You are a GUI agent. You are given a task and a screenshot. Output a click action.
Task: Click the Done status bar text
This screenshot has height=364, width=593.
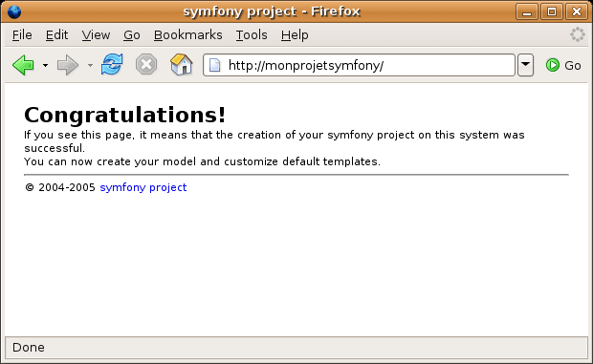(29, 348)
